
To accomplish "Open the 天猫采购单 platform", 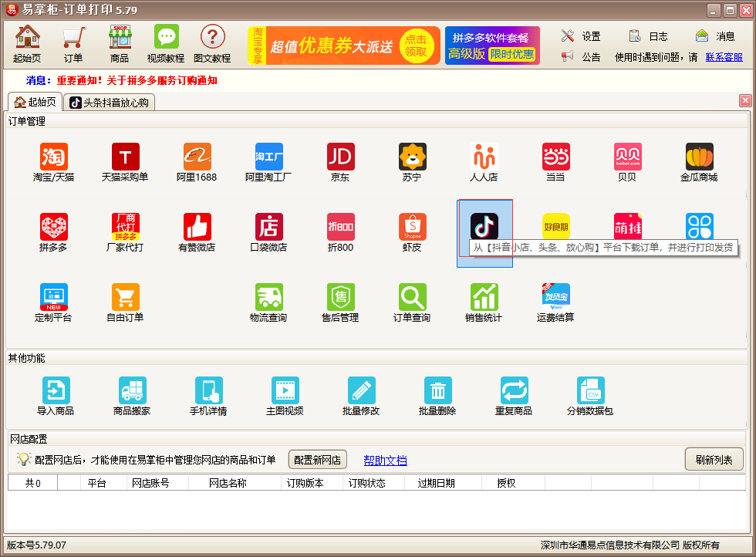I will tap(125, 163).
